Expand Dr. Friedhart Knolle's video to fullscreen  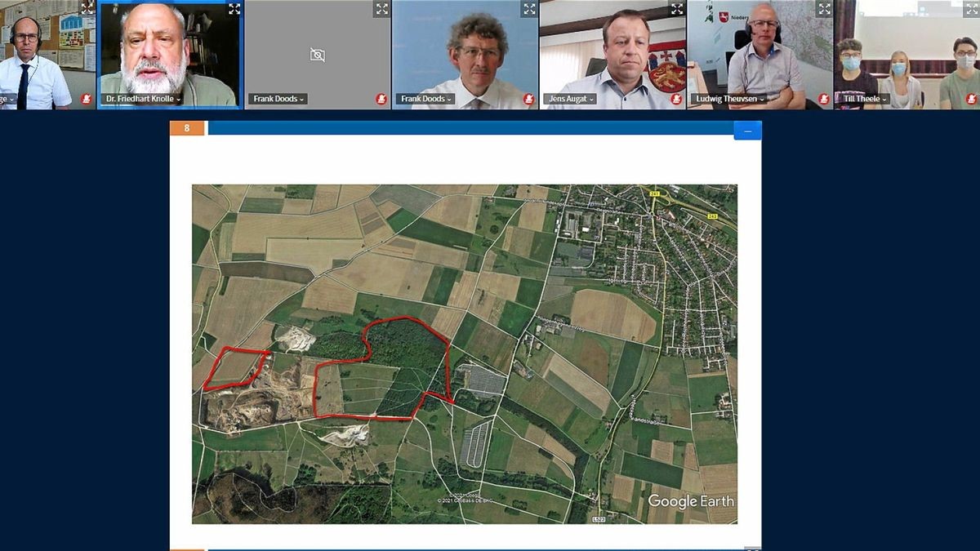coord(234,9)
